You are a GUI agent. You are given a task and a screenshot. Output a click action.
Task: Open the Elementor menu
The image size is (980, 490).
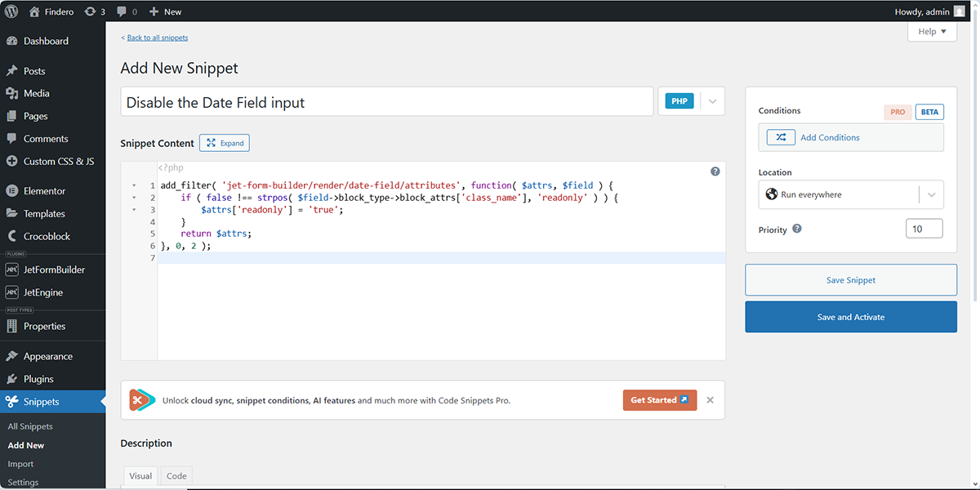tap(52, 191)
